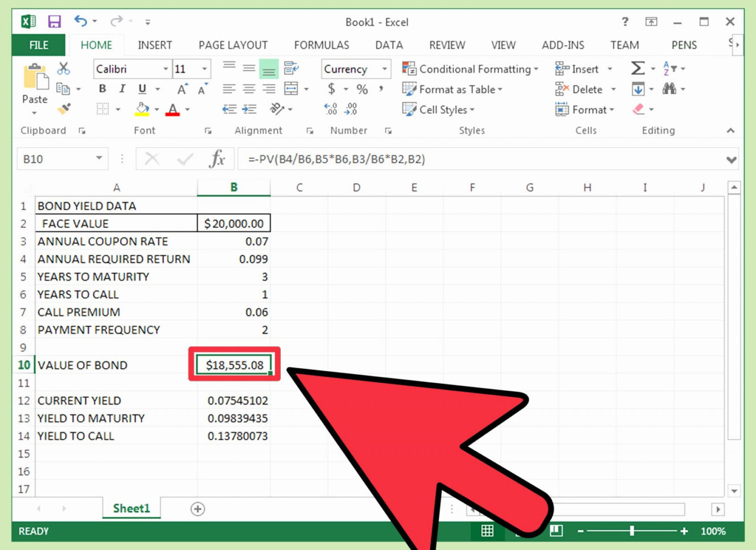
Task: Click the Redo arrow icon
Action: click(116, 22)
